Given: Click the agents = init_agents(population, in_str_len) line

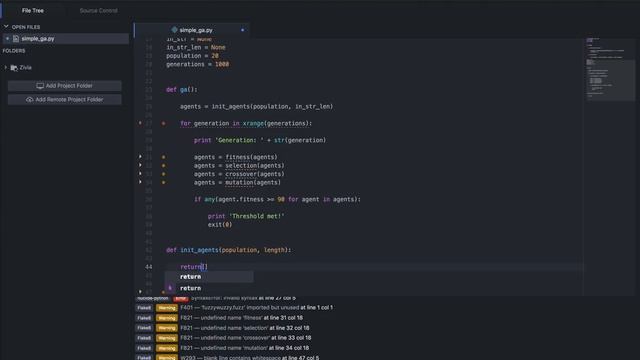Looking at the screenshot, I should point(256,107).
